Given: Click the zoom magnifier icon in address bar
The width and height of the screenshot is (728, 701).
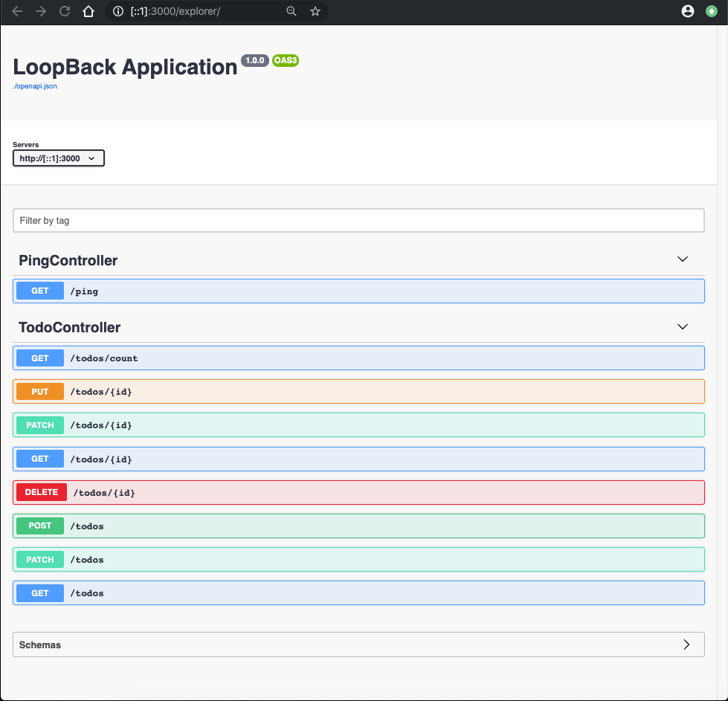Looking at the screenshot, I should click(x=291, y=11).
